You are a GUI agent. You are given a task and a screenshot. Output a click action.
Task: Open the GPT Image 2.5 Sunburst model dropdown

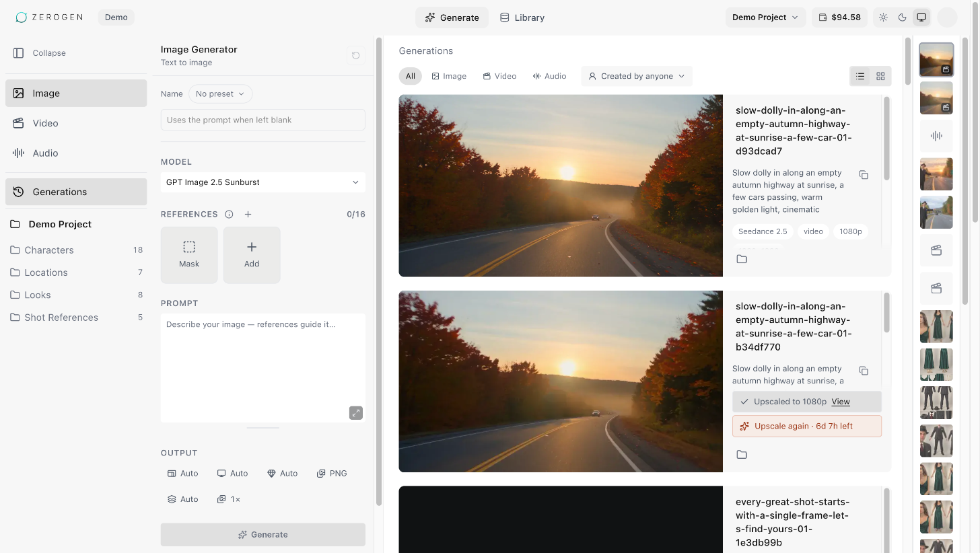(263, 182)
